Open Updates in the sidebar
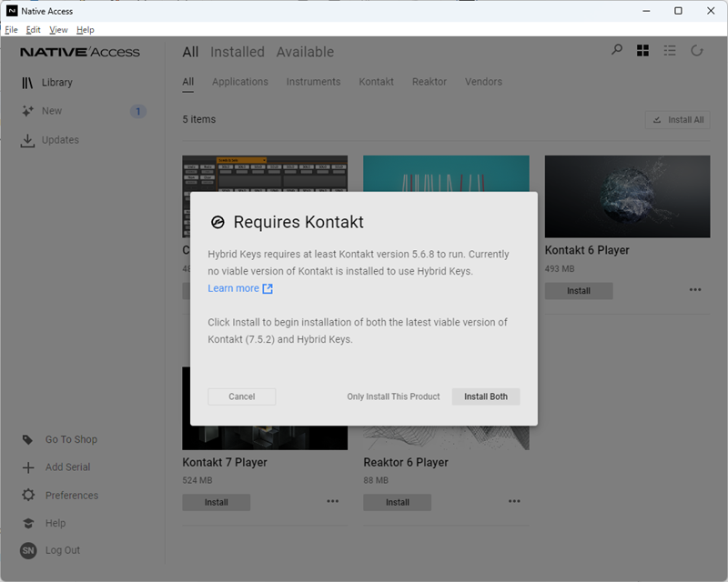Viewport: 728px width, 582px height. coord(60,140)
